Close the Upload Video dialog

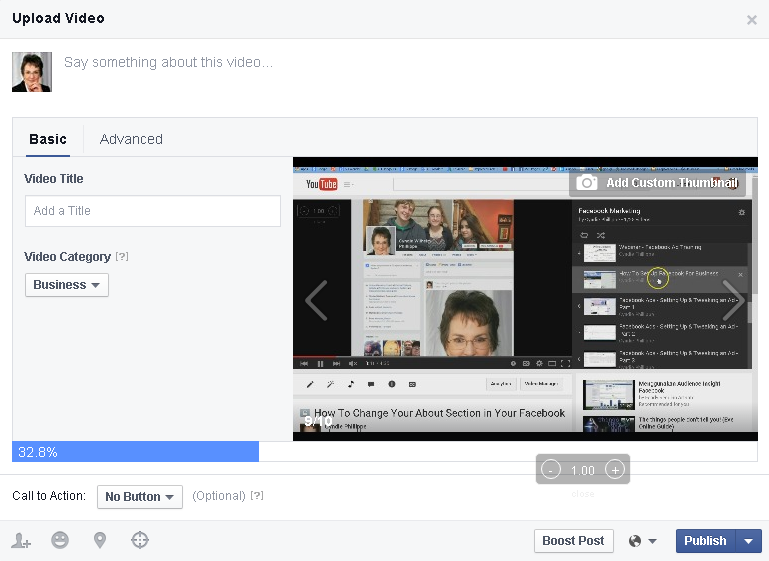751,20
